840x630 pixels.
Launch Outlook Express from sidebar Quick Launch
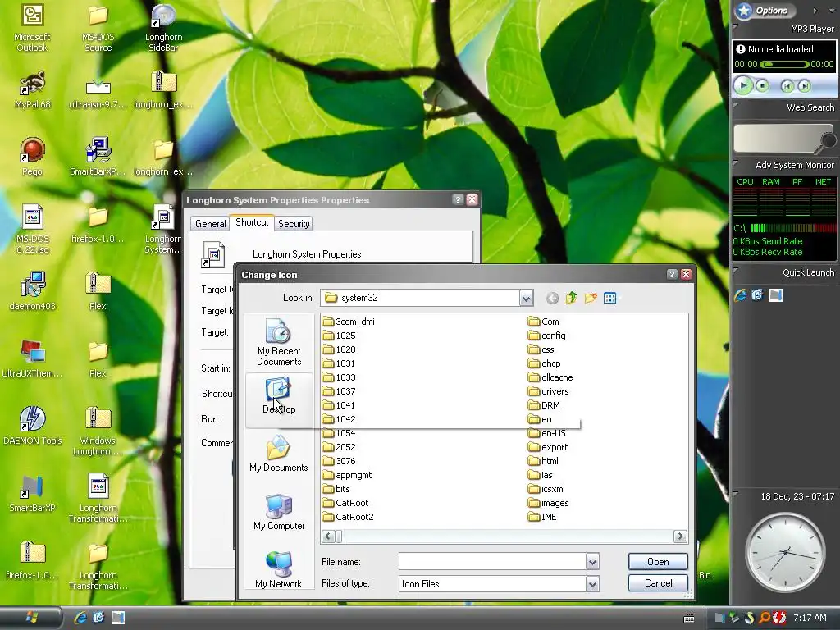coord(757,295)
